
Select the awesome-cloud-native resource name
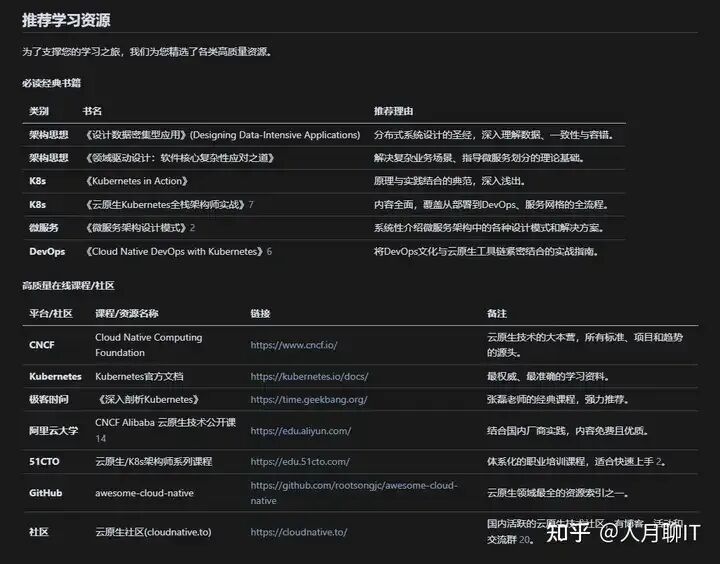(x=145, y=493)
